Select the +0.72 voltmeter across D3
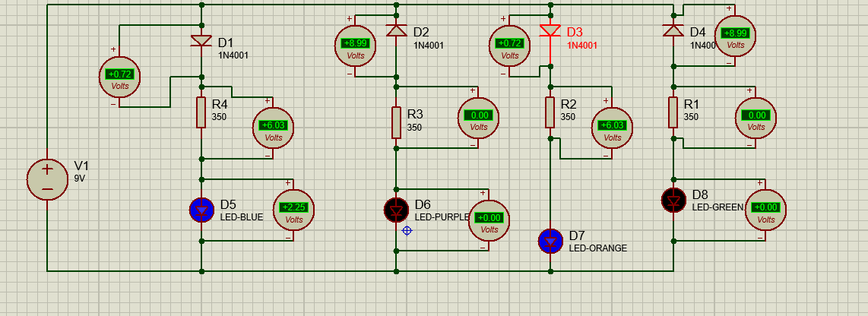The image size is (868, 316). 509,45
